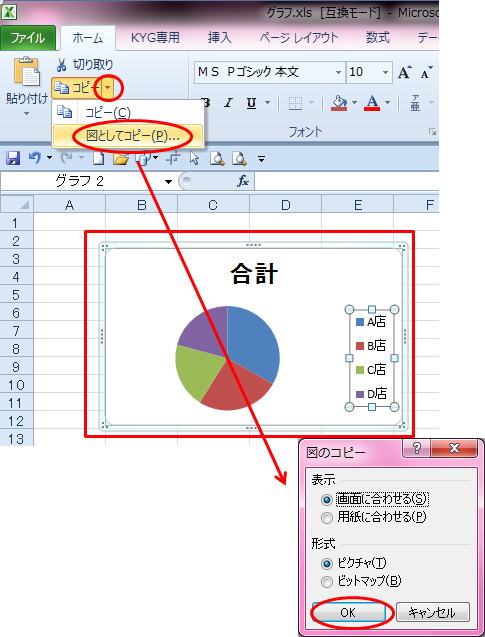Click the Paste clipboard icon

27,72
